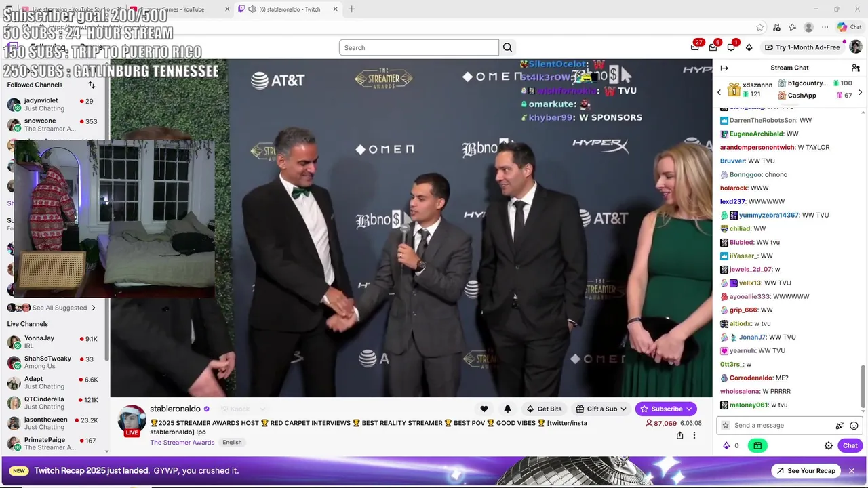Favorite this page with browser star
Viewport: 868px width, 488px height.
coord(760,27)
